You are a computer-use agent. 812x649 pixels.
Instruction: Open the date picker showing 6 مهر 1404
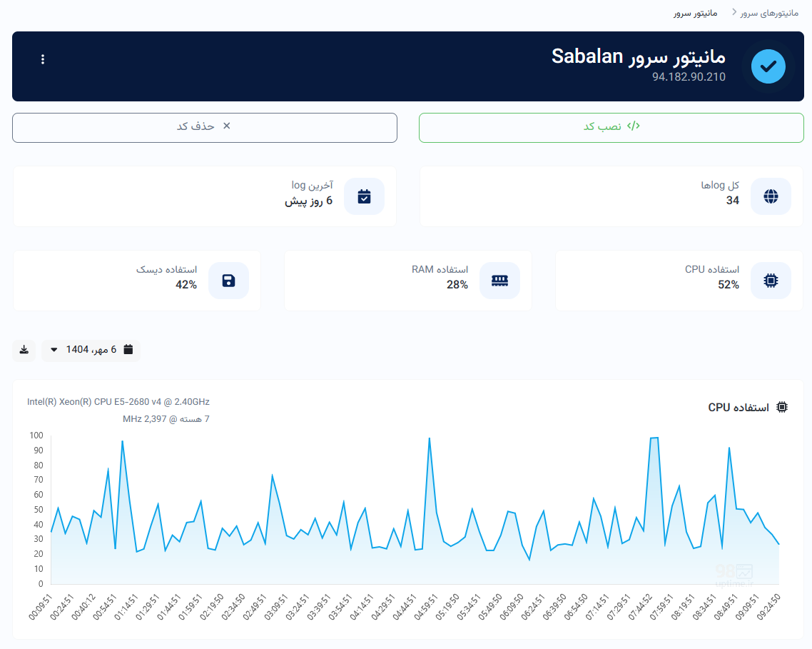click(91, 350)
